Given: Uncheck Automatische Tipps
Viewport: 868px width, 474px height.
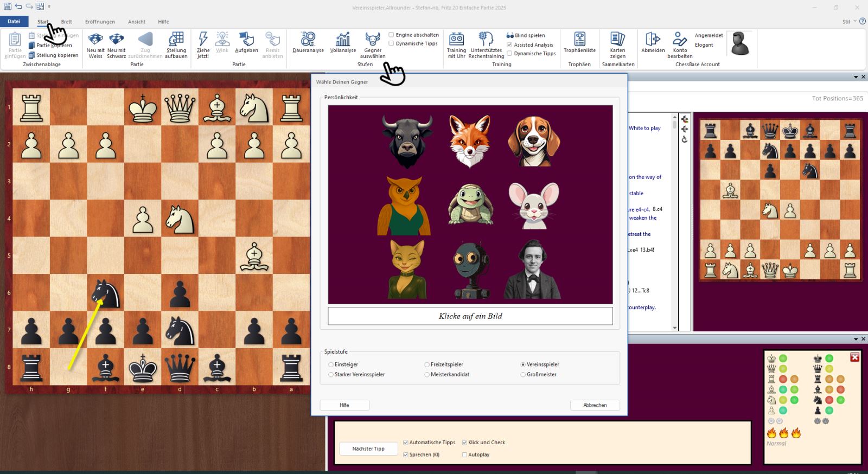Looking at the screenshot, I should coord(406,443).
